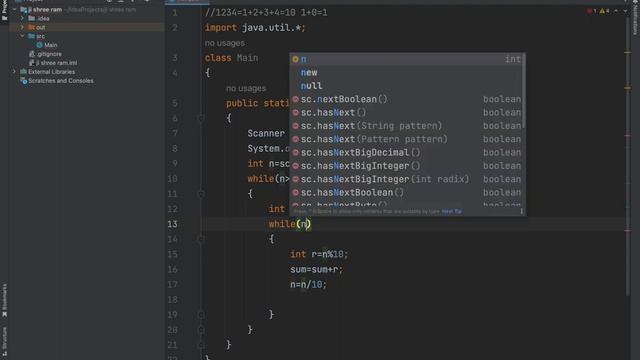Choose sc.hasNextBoolean() suggestion
Viewport: 640px width, 360px height.
pos(407,193)
